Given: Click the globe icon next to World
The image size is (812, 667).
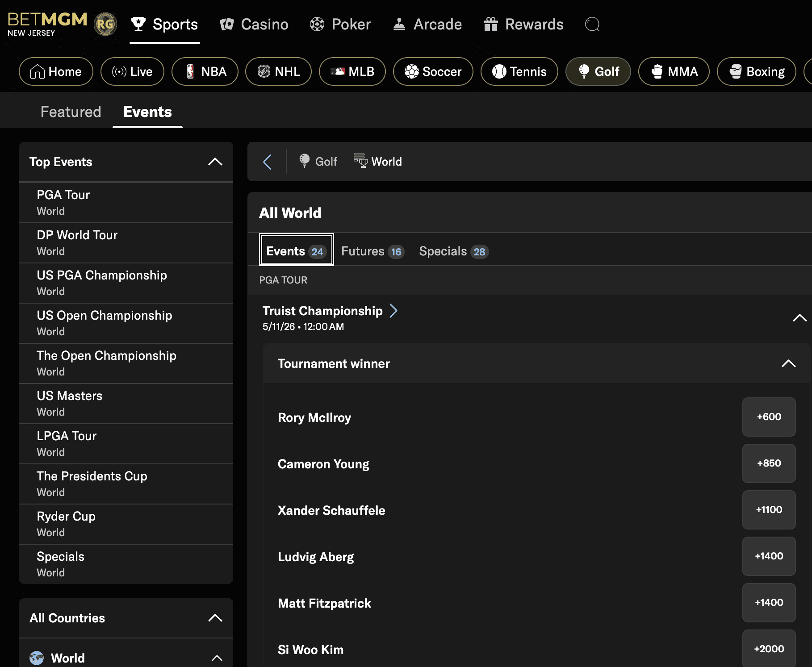Looking at the screenshot, I should [x=37, y=658].
